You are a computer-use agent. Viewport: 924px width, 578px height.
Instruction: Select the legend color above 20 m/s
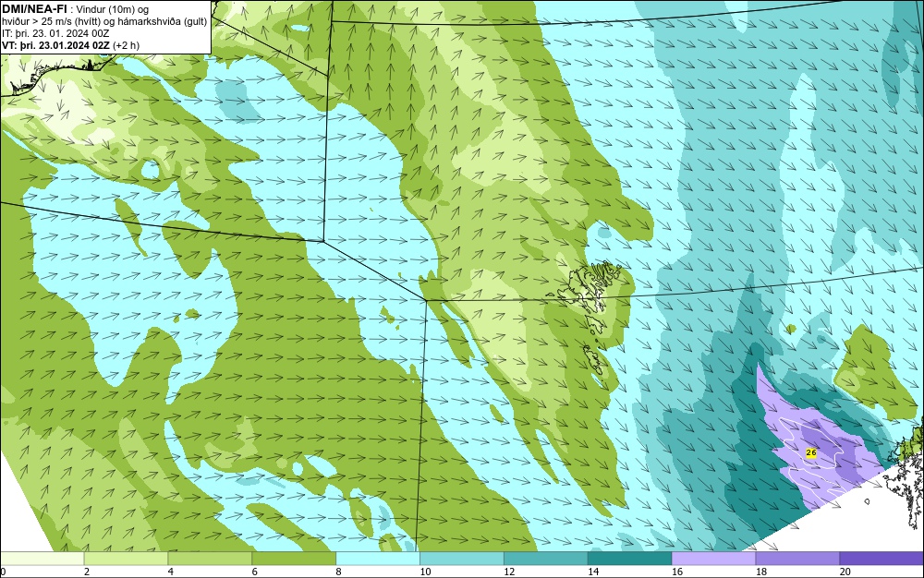(x=881, y=559)
